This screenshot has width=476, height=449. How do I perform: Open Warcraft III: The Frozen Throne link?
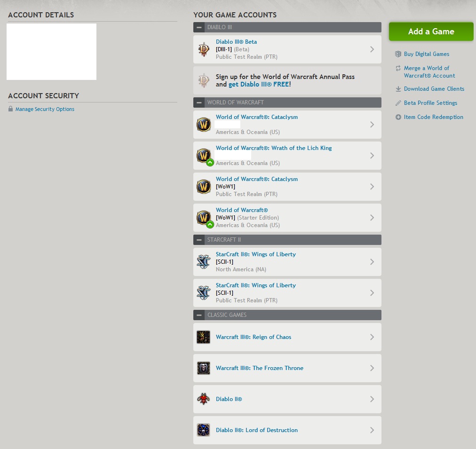tap(260, 368)
